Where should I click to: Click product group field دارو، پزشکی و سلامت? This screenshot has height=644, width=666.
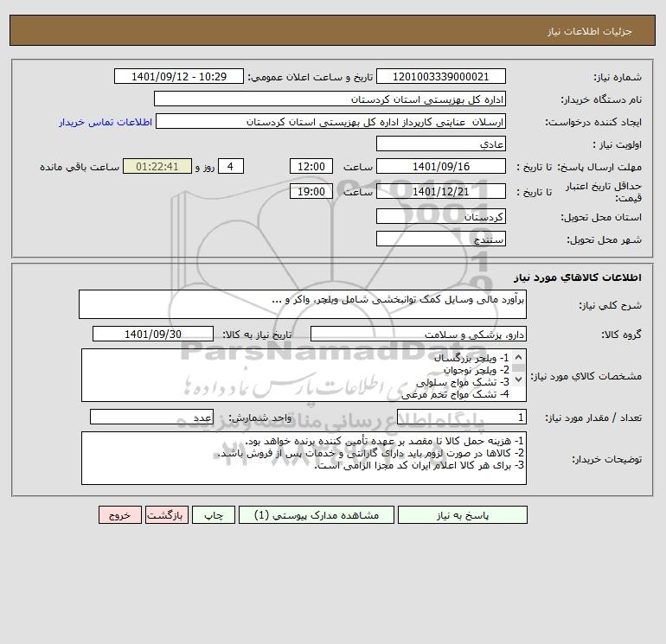(x=419, y=334)
